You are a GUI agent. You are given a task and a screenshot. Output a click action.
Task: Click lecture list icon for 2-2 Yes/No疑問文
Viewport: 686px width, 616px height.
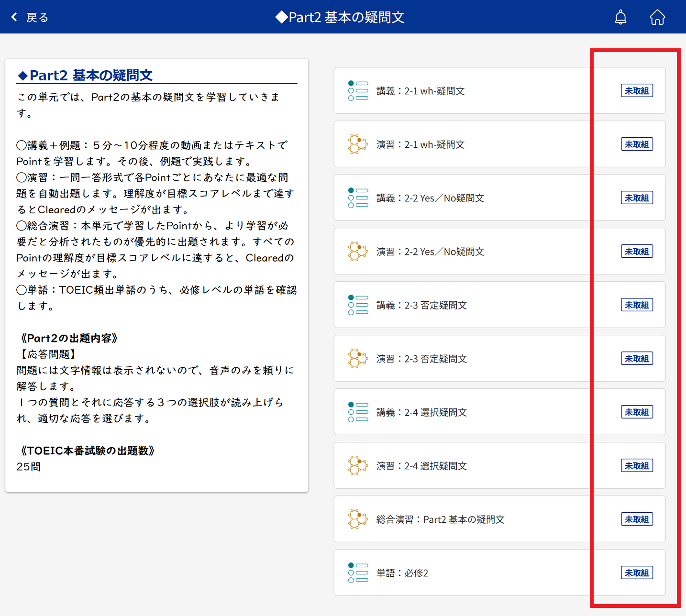click(358, 198)
